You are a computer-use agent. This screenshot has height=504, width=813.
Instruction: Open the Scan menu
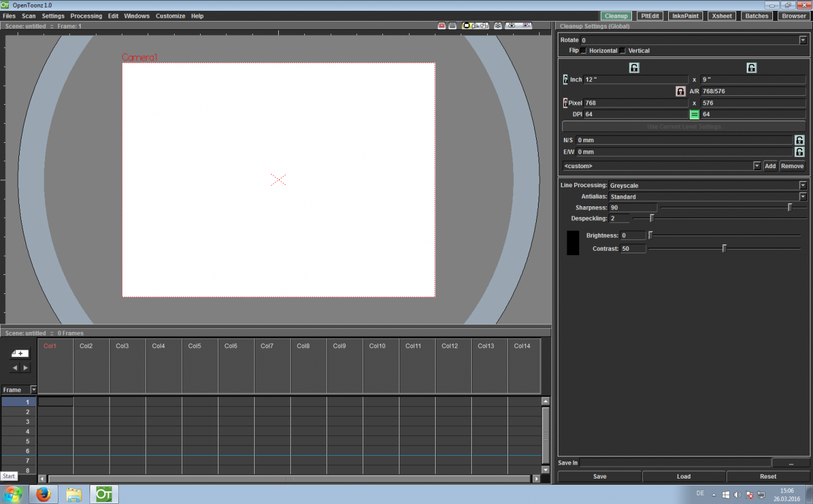click(x=29, y=16)
